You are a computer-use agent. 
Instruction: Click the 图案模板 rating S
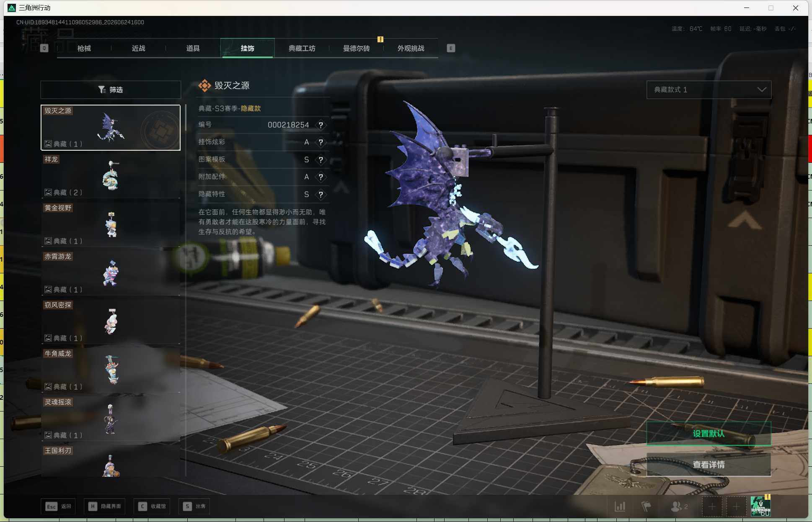pos(306,160)
